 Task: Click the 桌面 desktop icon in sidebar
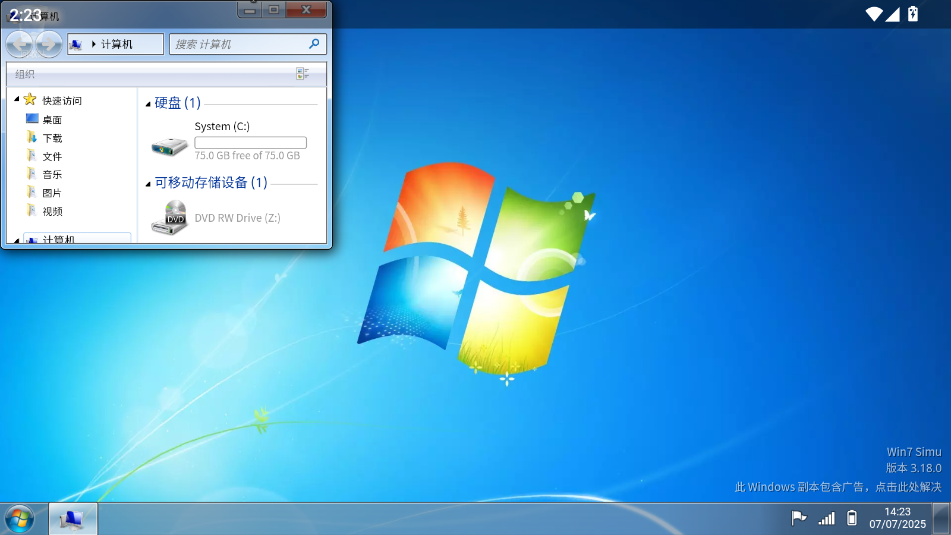coord(32,118)
